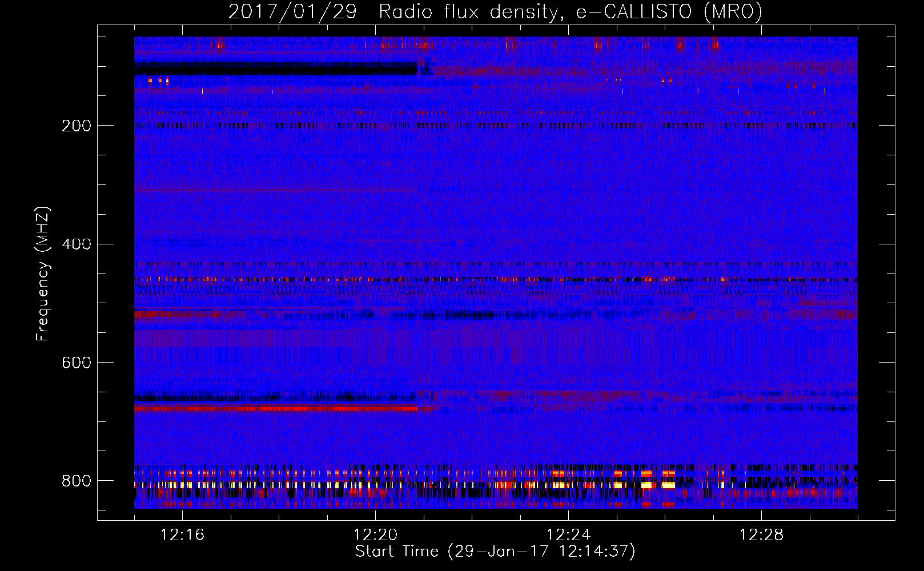
Task: Click the 12:16 time tick label
Action: click(182, 534)
